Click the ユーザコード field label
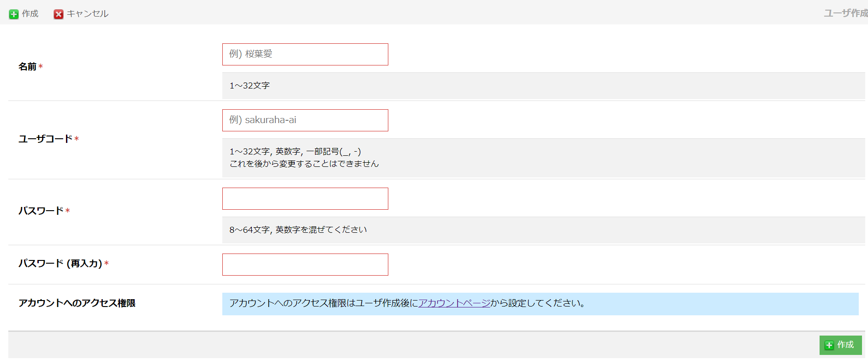The height and width of the screenshot is (360, 868). click(x=45, y=139)
